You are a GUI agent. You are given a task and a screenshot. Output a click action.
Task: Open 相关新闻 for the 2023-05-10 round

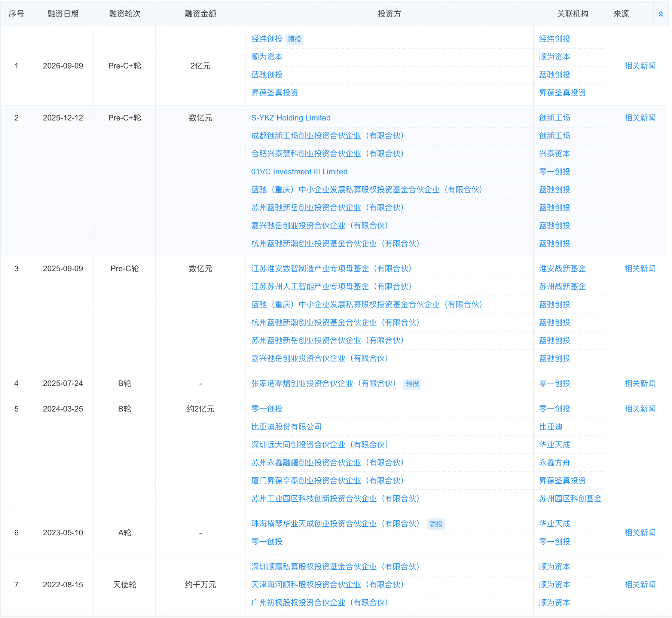[640, 533]
